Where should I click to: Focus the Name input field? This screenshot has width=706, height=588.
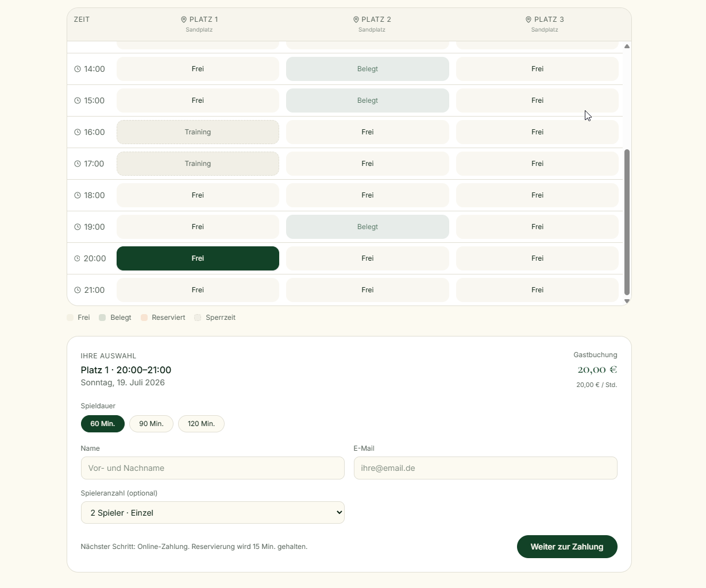coord(213,468)
